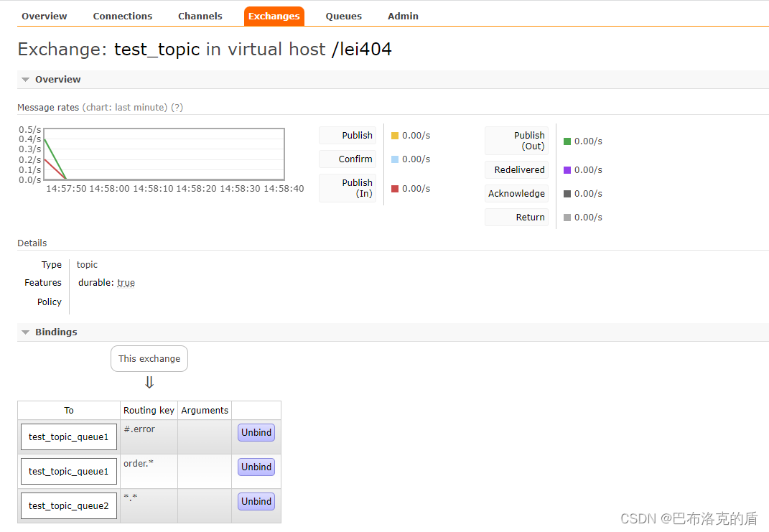This screenshot has width=769, height=532.
Task: Open the Queues tab
Action: pyautogui.click(x=343, y=16)
